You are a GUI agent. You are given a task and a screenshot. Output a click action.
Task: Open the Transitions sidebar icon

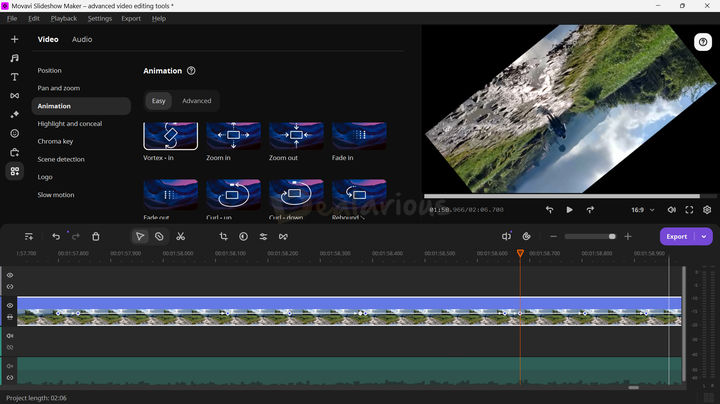(15, 95)
